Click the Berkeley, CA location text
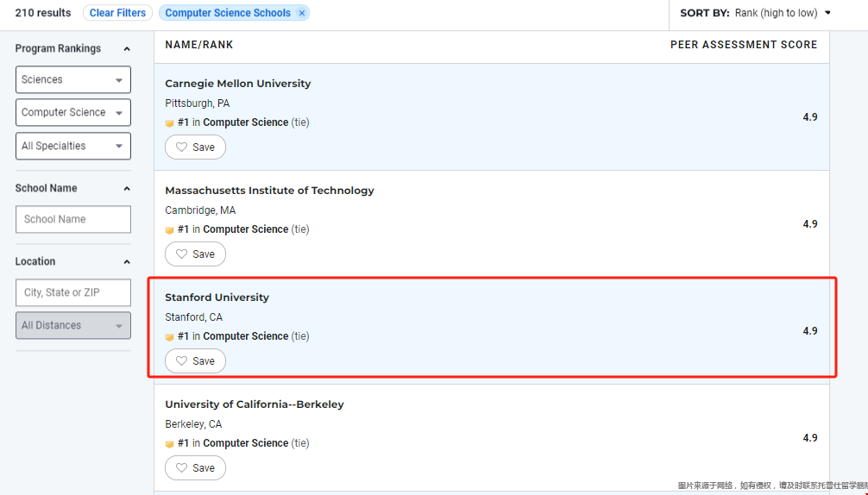The width and height of the screenshot is (868, 495). point(193,424)
